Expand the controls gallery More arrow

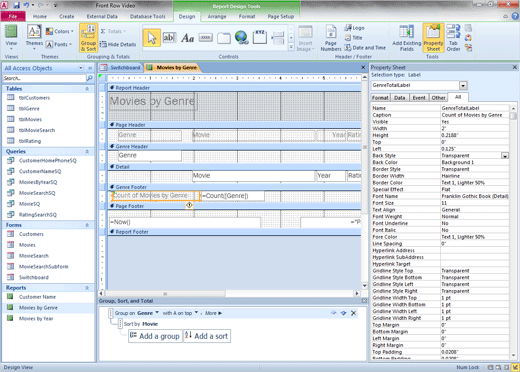click(x=291, y=48)
